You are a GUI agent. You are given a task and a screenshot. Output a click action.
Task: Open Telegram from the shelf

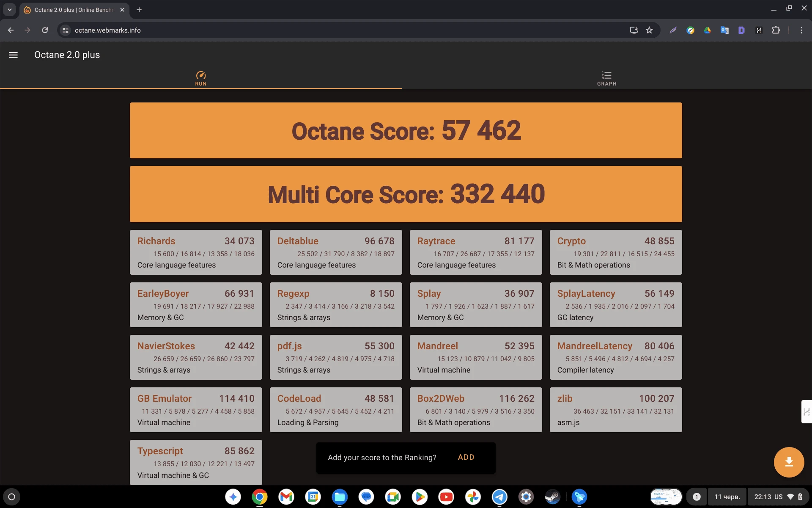[499, 497]
